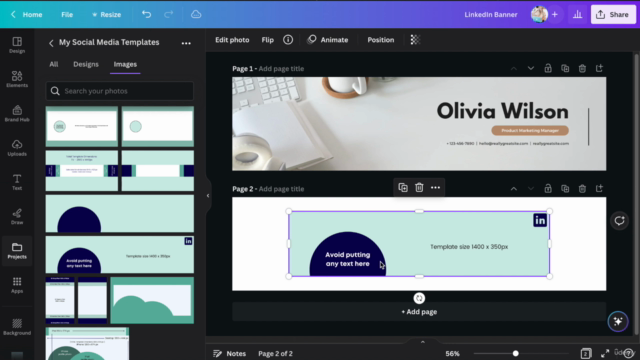Open the Elements sidebar panel
Viewport: 640px width, 360px height.
17,79
